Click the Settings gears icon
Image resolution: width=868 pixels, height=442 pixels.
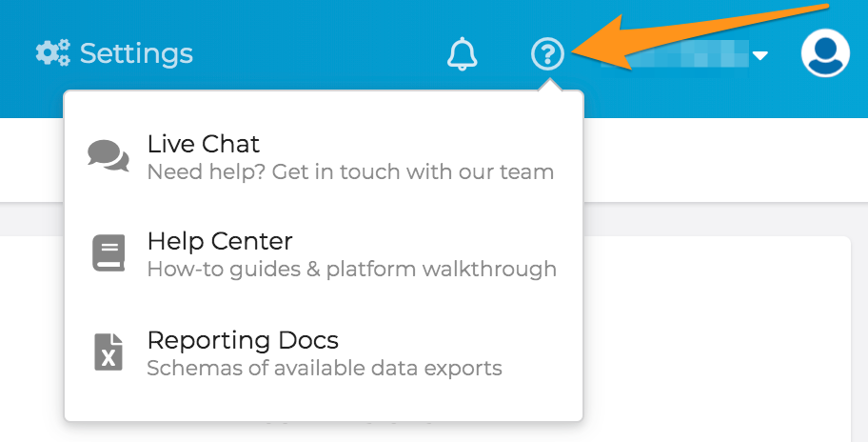click(53, 53)
